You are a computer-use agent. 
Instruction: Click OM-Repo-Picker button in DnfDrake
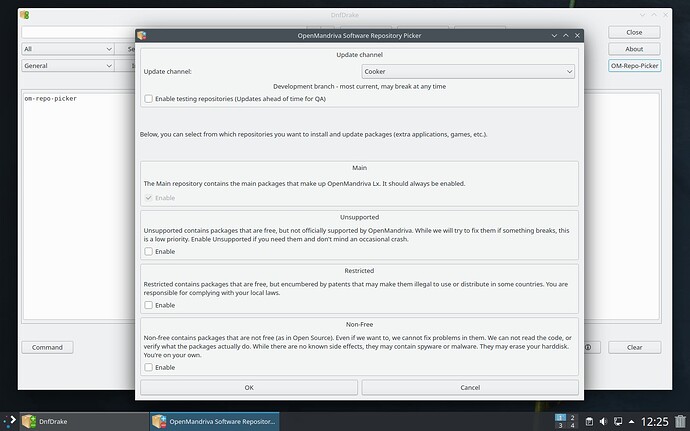634,66
